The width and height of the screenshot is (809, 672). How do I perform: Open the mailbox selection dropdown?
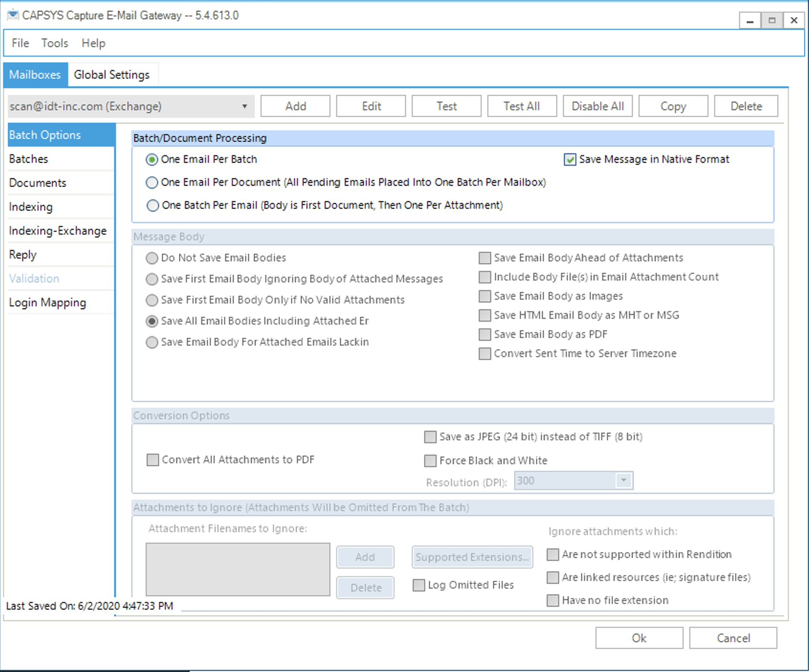coord(246,106)
